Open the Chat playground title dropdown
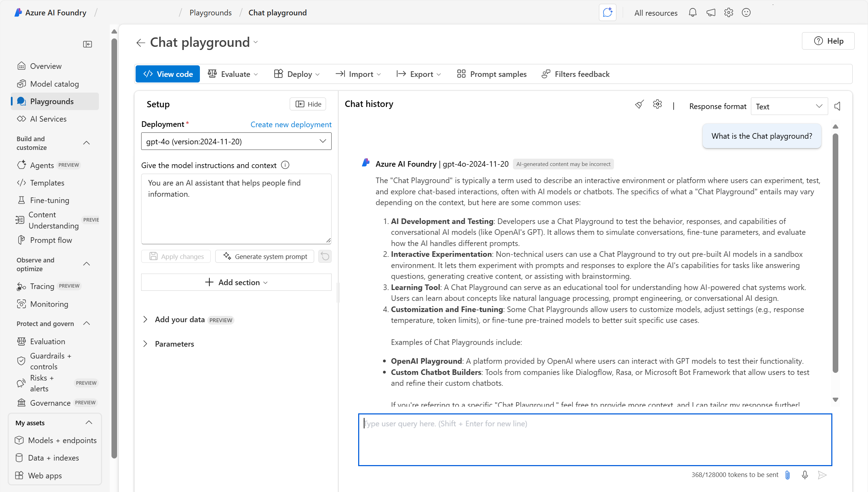868x492 pixels. (256, 42)
